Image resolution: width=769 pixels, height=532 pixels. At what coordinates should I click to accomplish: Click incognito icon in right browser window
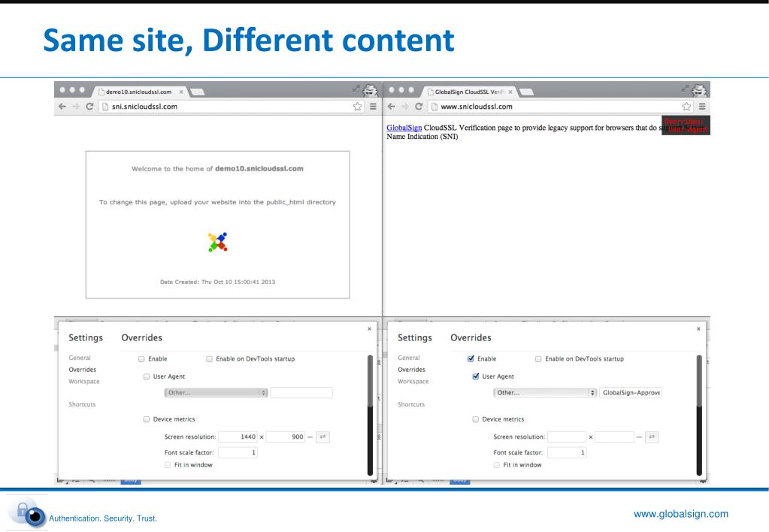pyautogui.click(x=699, y=90)
